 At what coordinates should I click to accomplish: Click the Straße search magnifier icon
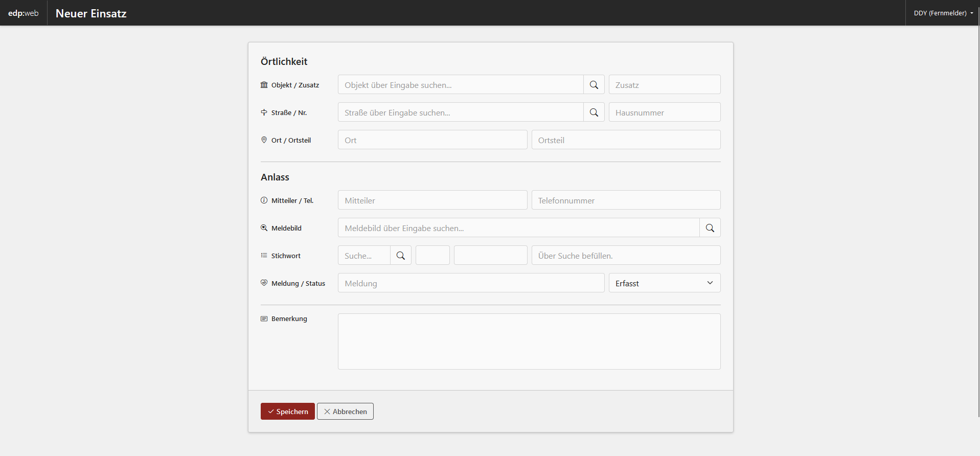(x=594, y=112)
